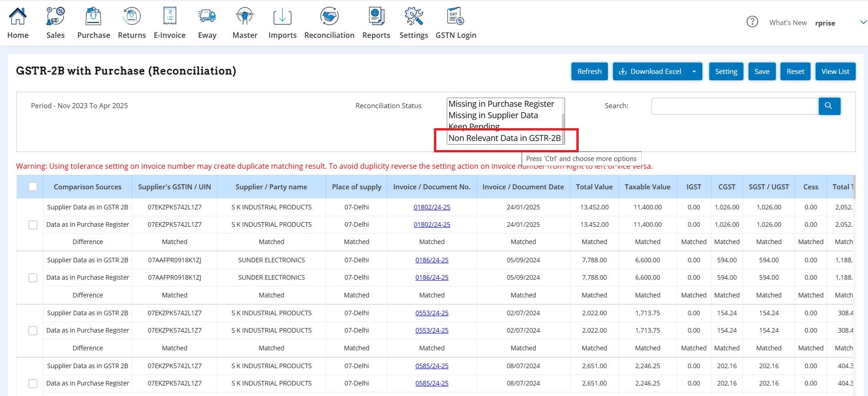
Task: Open the Eway truck icon
Action: pyautogui.click(x=207, y=16)
